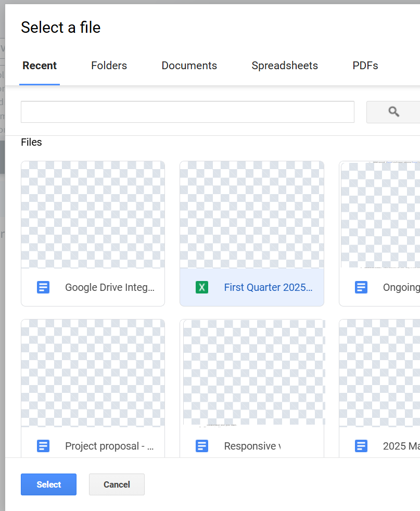Select file name 'Google Drive Integ...'

coord(110,287)
